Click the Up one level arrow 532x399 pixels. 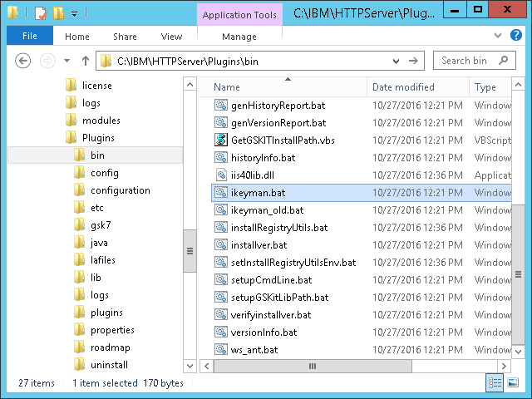click(85, 61)
